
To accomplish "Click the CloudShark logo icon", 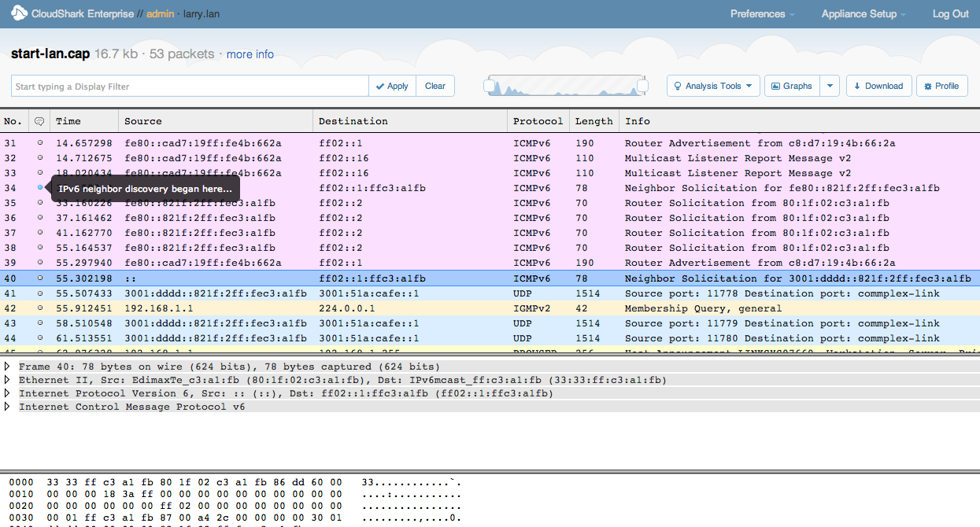I will click(19, 13).
